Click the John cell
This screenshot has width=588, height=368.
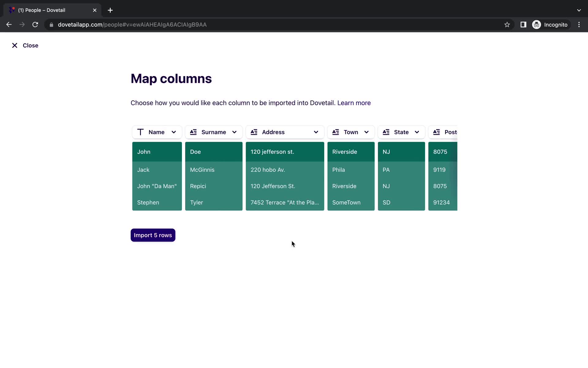157,152
